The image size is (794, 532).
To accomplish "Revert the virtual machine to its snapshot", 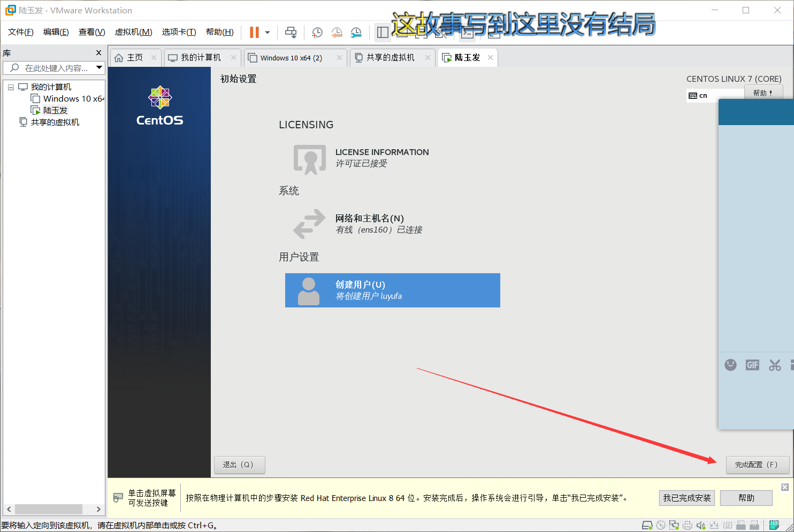I will point(337,33).
